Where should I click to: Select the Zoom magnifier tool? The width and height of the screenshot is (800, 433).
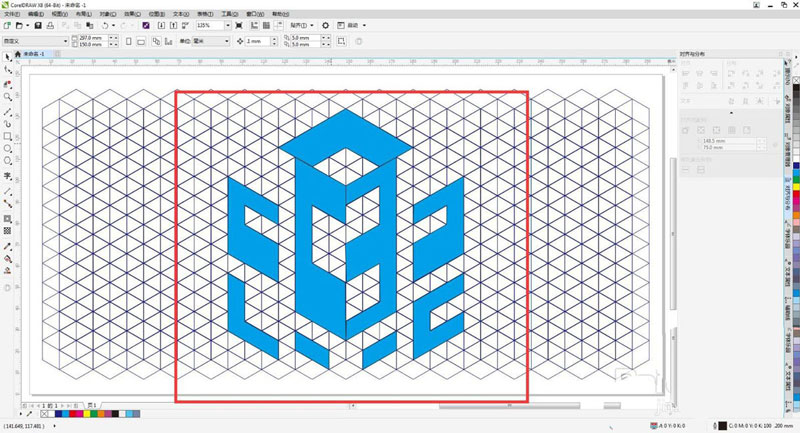(8, 97)
